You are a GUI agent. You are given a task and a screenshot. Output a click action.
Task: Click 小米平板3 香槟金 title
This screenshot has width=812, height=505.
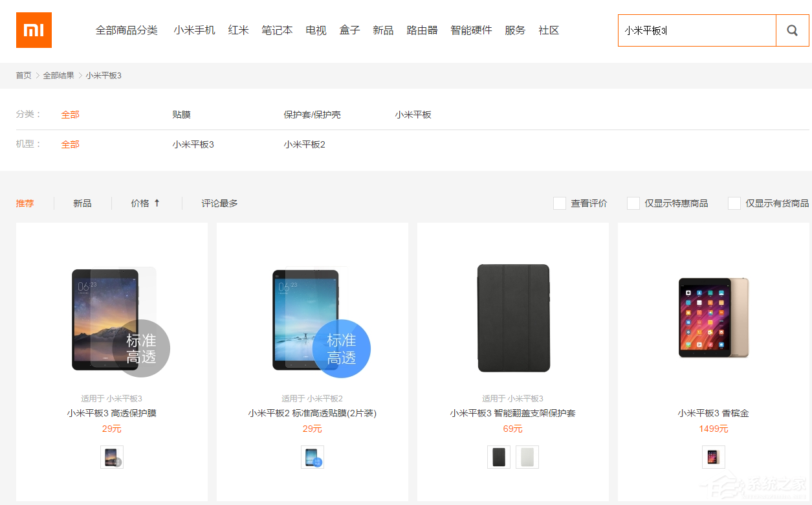(x=714, y=413)
